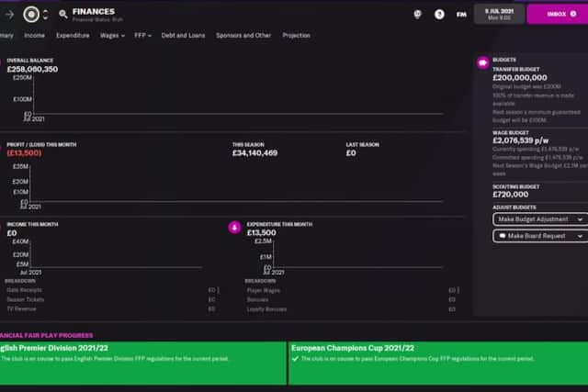Open the Make Board Request dropdown

pos(540,236)
